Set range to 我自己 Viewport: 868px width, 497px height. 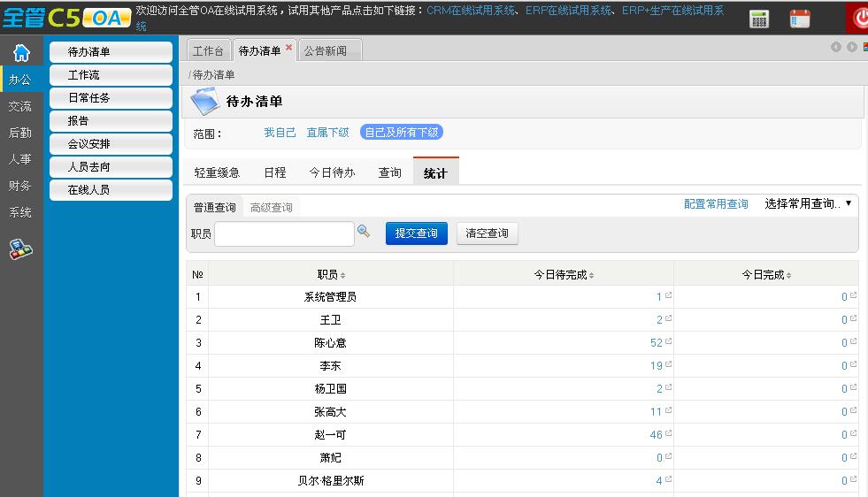(280, 133)
